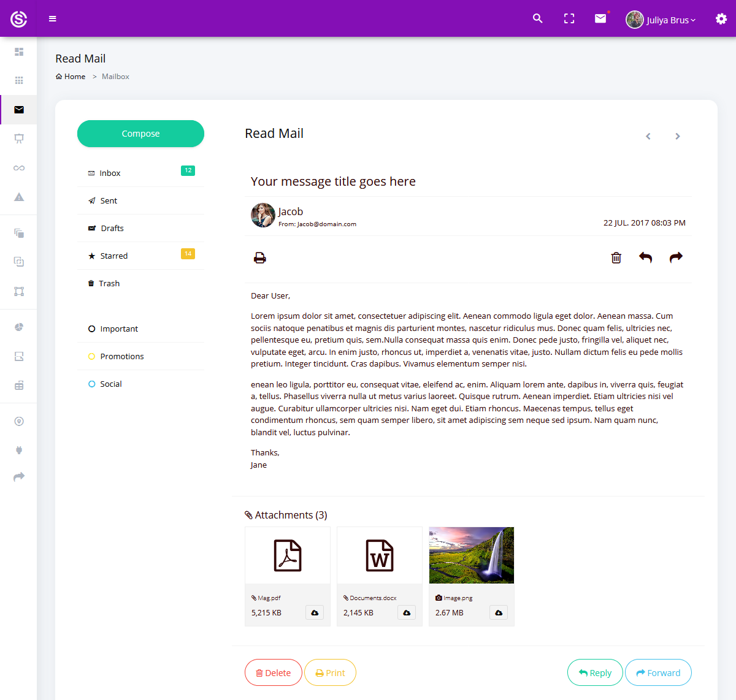736x700 pixels.
Task: Select the Important label radio marker
Action: (x=91, y=329)
